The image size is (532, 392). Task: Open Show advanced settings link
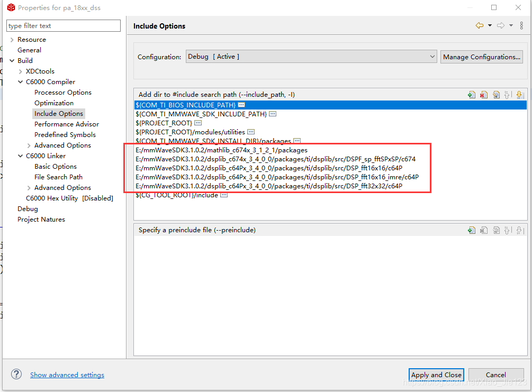click(67, 375)
